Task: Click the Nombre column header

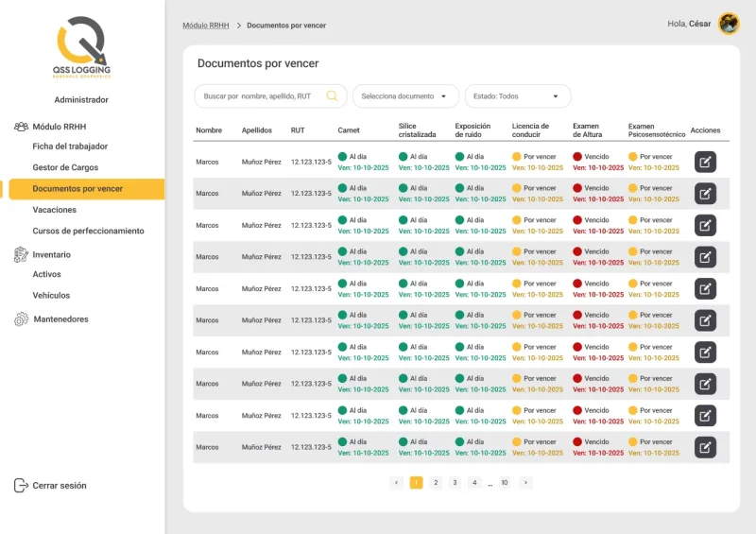Action: tap(209, 130)
